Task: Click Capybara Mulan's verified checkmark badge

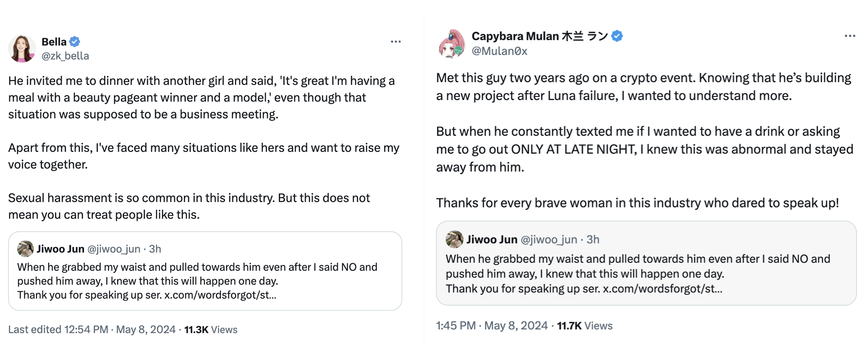Action: 617,36
